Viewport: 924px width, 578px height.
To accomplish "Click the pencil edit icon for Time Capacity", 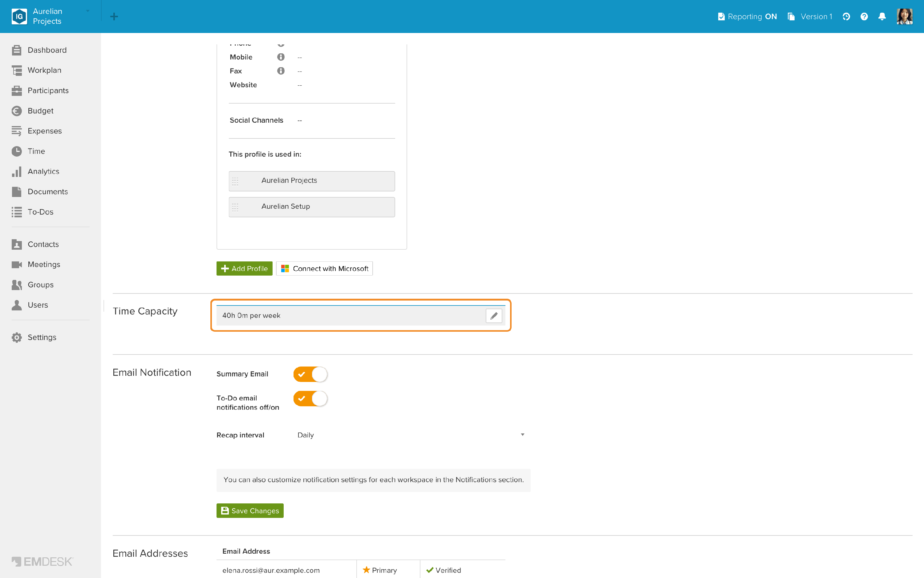I will pyautogui.click(x=494, y=316).
